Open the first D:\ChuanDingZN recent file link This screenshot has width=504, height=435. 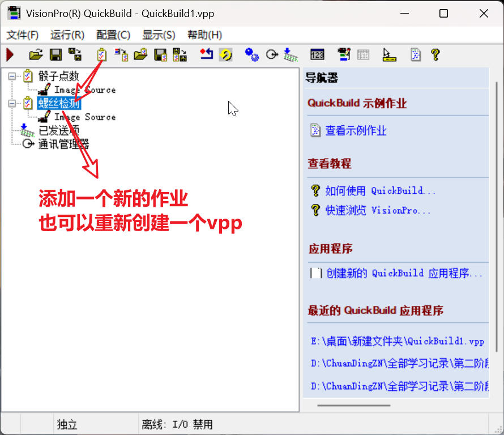coord(400,363)
